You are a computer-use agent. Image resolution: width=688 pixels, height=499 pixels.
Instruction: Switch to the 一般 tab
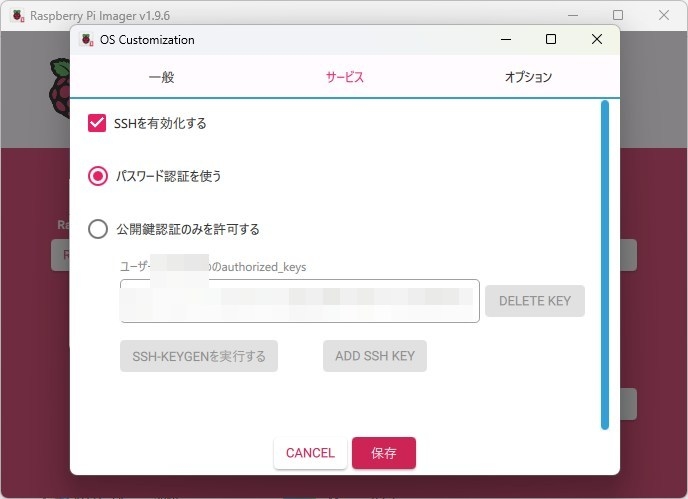pyautogui.click(x=161, y=77)
